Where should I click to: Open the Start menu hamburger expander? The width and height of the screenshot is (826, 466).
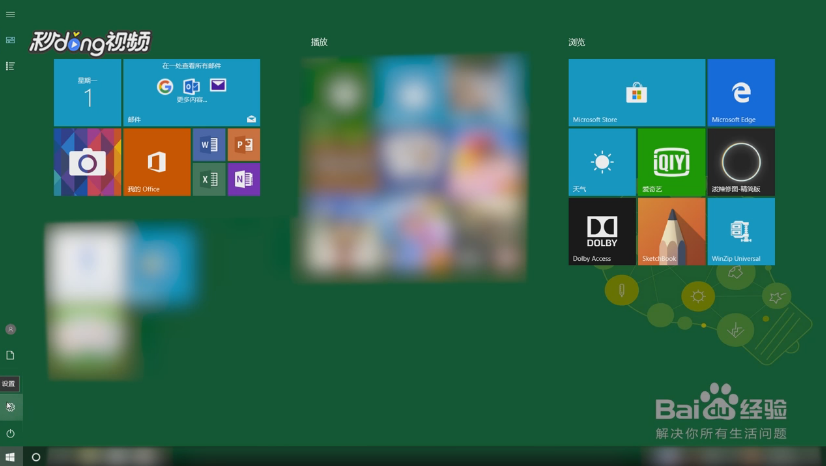click(x=10, y=14)
